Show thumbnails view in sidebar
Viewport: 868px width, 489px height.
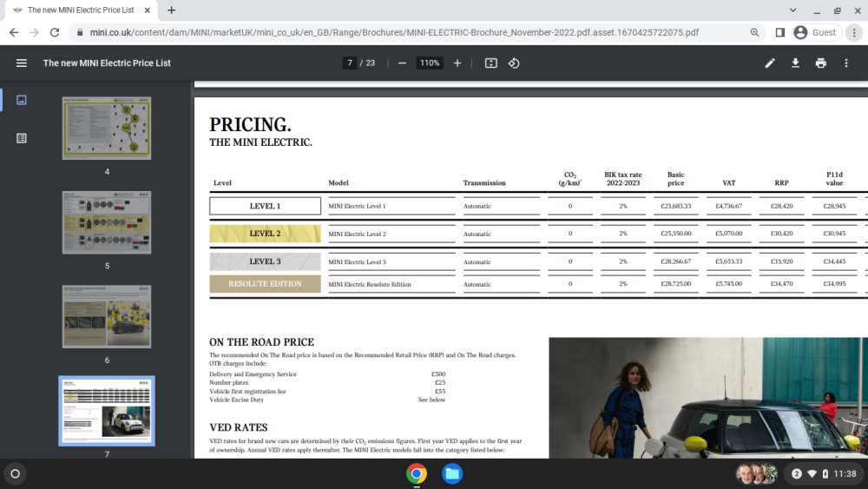(22, 100)
